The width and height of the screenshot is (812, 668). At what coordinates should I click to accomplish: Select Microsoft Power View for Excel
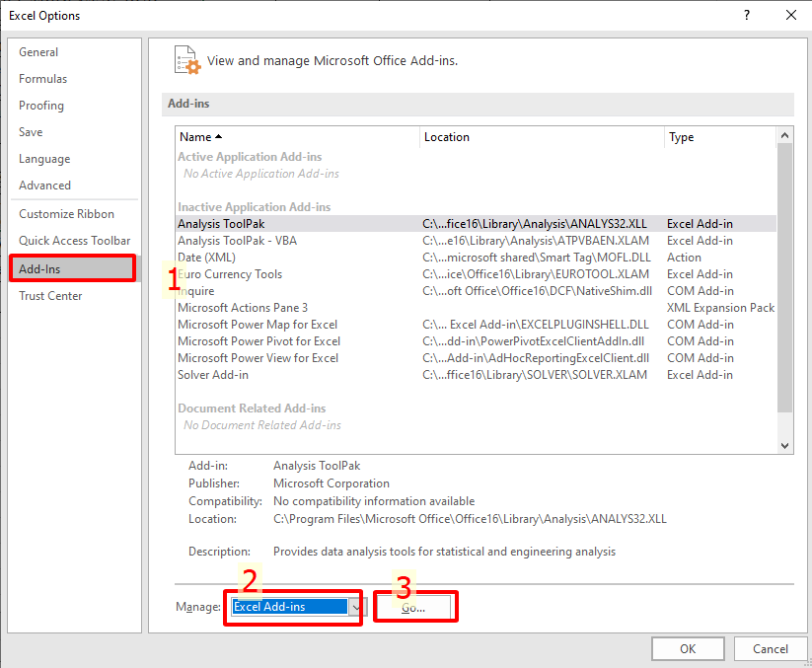pyautogui.click(x=476, y=358)
